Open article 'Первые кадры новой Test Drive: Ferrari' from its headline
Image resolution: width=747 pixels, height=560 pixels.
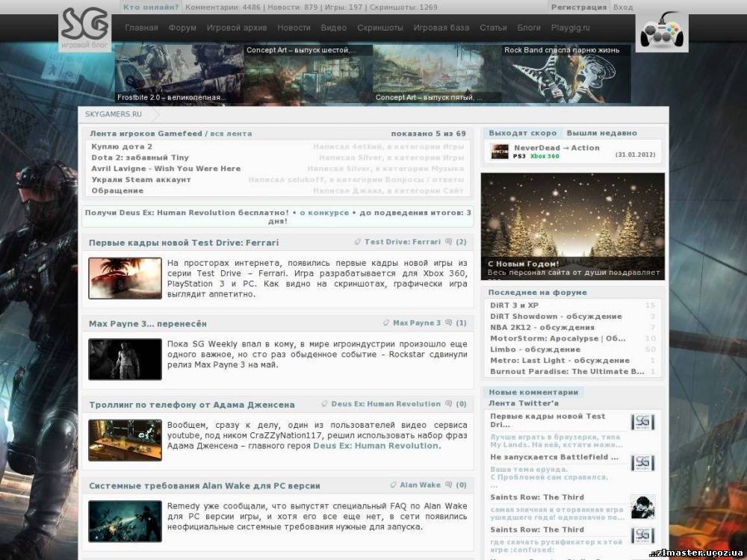(184, 243)
